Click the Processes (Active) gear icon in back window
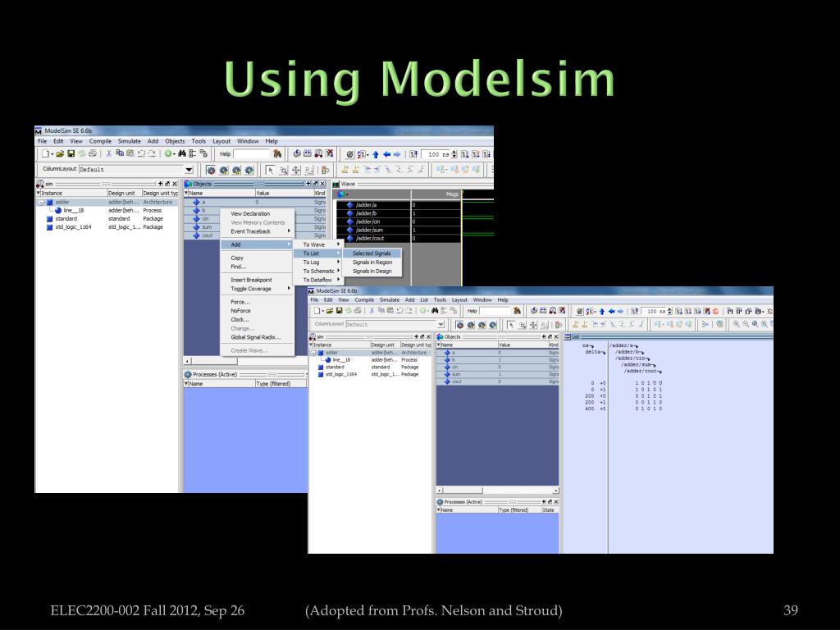This screenshot has height=630, width=840. [x=187, y=373]
